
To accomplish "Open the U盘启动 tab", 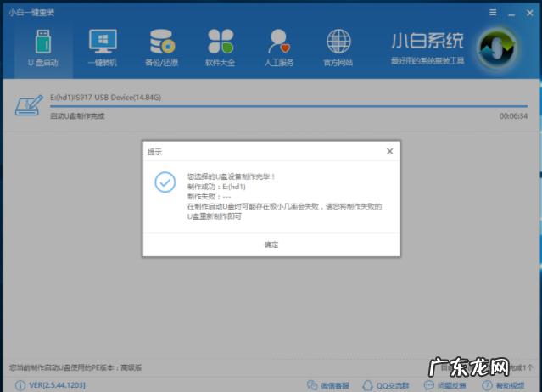I will [43, 49].
